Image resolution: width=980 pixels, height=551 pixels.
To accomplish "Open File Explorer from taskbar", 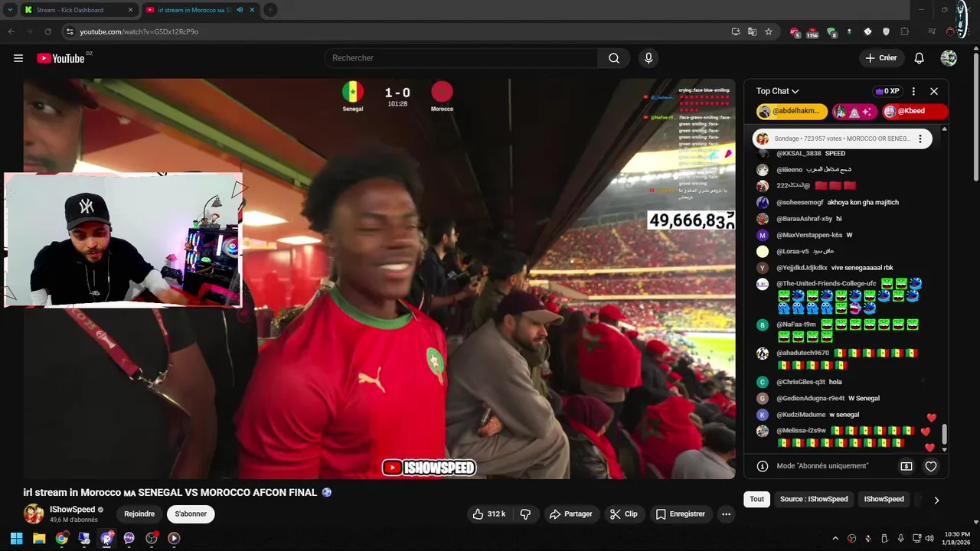I will coord(39,538).
